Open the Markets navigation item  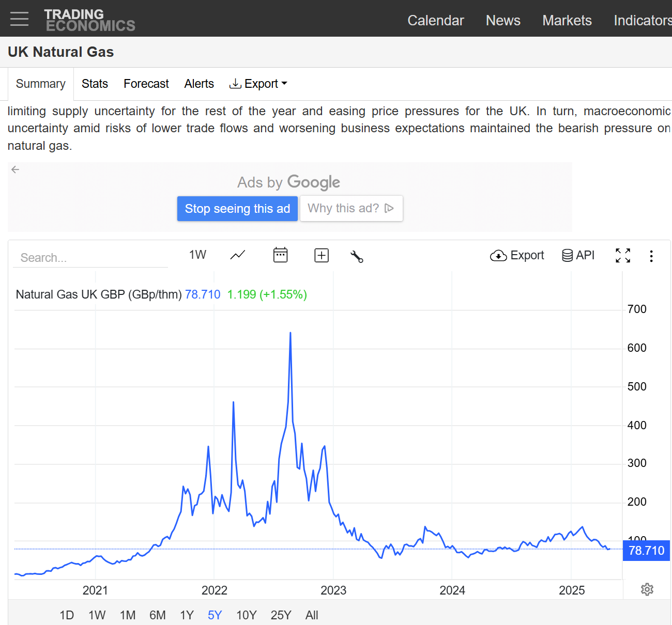[567, 20]
